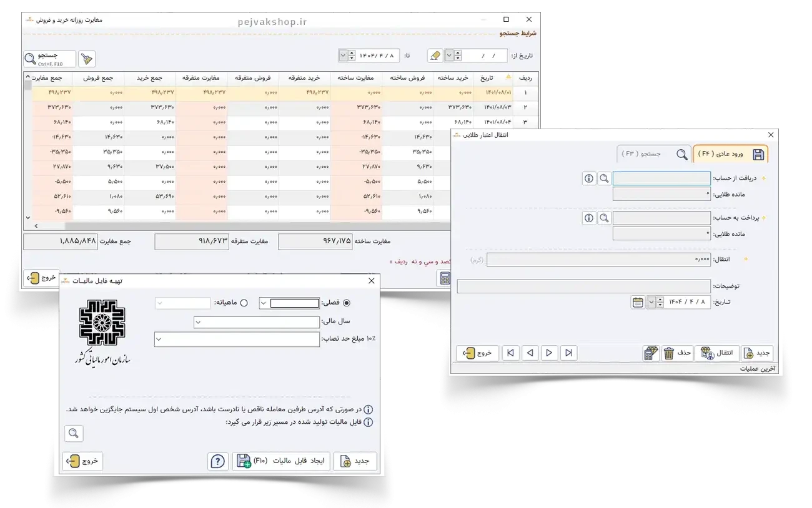The width and height of the screenshot is (812, 508).
Task: Click the help question mark icon
Action: click(x=217, y=461)
